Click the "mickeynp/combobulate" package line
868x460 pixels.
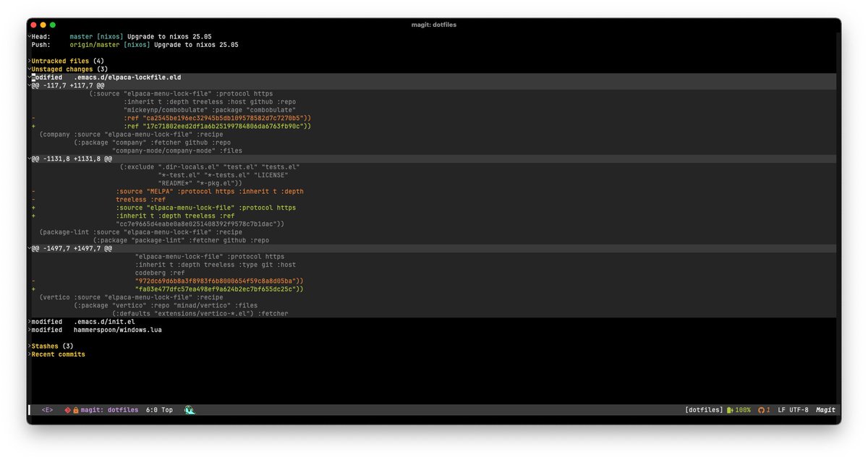coord(210,110)
